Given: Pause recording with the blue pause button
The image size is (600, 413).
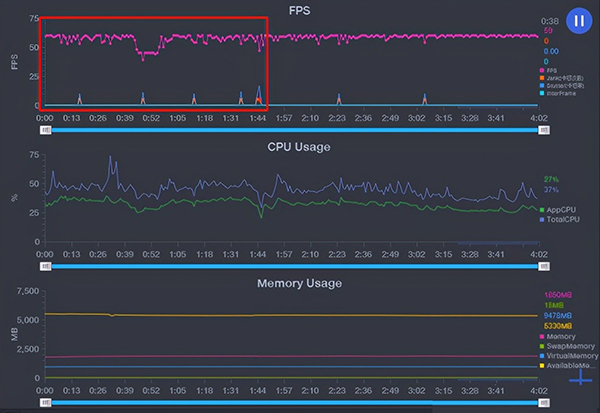Looking at the screenshot, I should point(579,21).
